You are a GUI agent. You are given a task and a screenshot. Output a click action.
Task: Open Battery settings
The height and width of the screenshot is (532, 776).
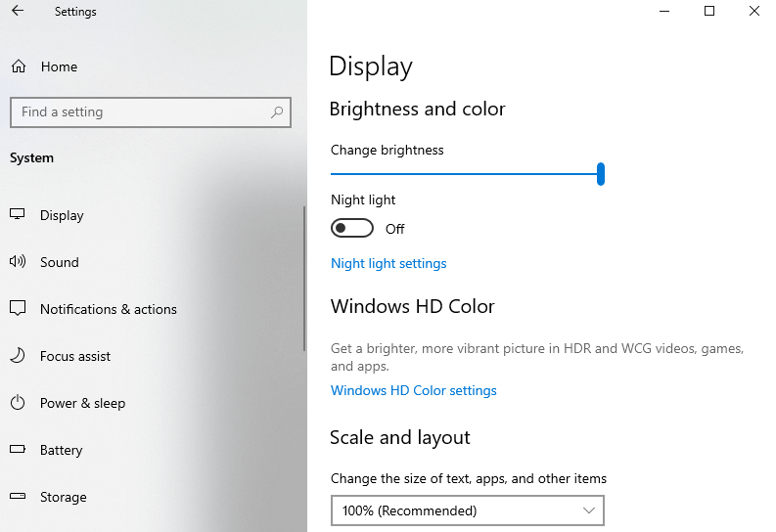(x=62, y=451)
